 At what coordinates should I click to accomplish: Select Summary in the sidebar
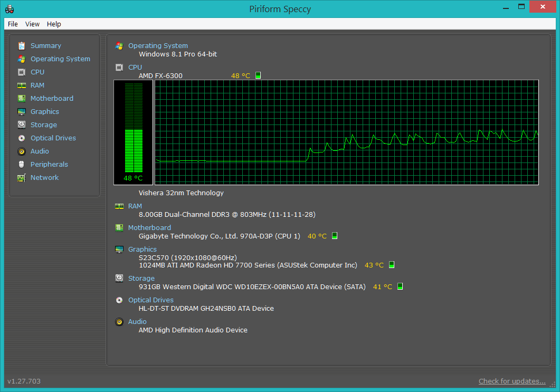tap(46, 46)
